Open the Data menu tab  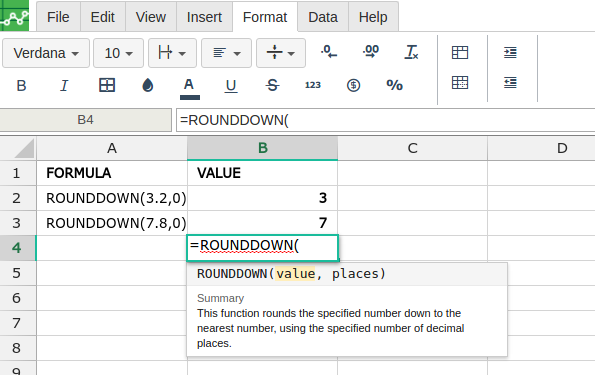point(323,17)
